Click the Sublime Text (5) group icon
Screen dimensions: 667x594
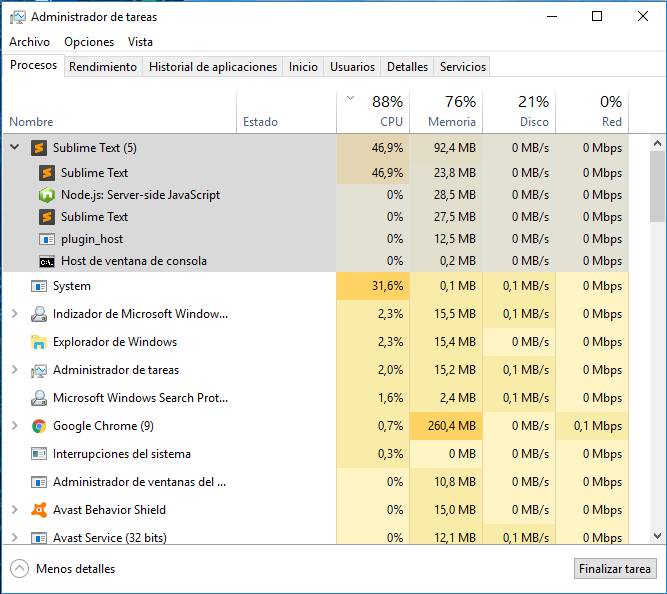coord(39,148)
